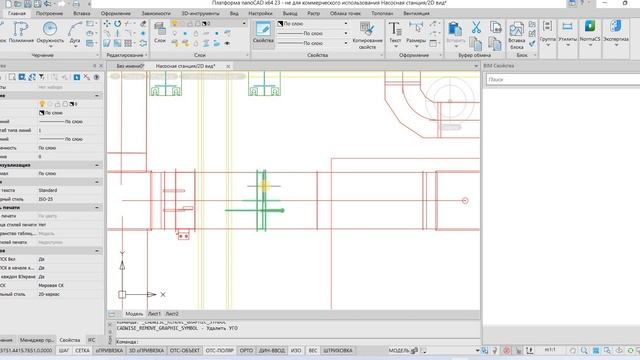Viewport: 640px width, 360px height.
Task: Click the scissors cut icon
Action: click(x=476, y=28)
